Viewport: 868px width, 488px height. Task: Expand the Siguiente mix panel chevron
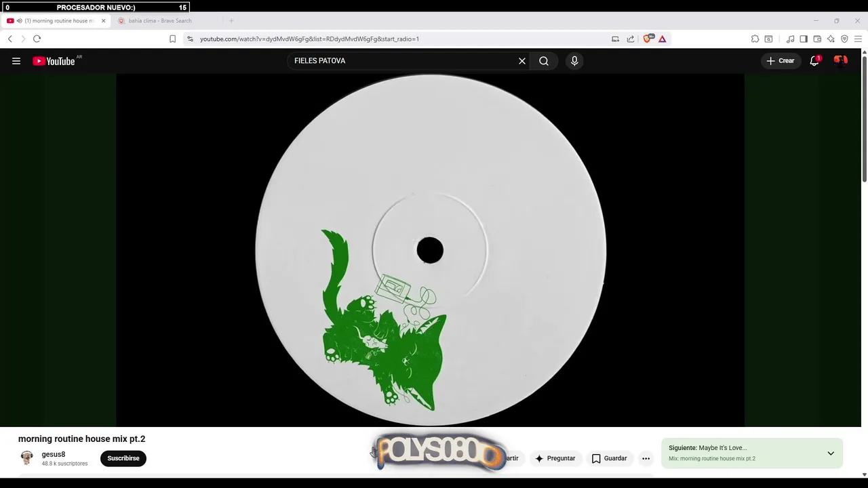[x=831, y=453]
